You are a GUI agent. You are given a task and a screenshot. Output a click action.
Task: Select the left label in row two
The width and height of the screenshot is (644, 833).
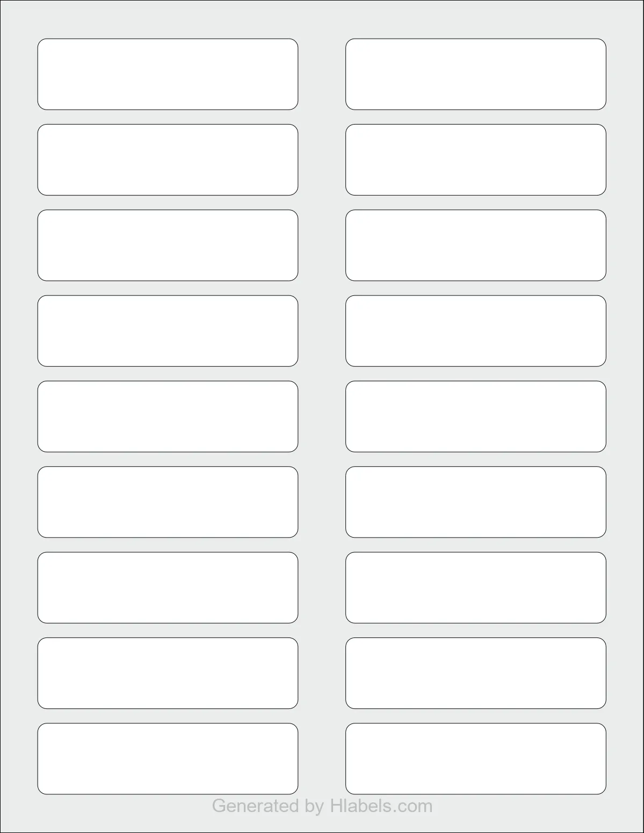point(168,160)
